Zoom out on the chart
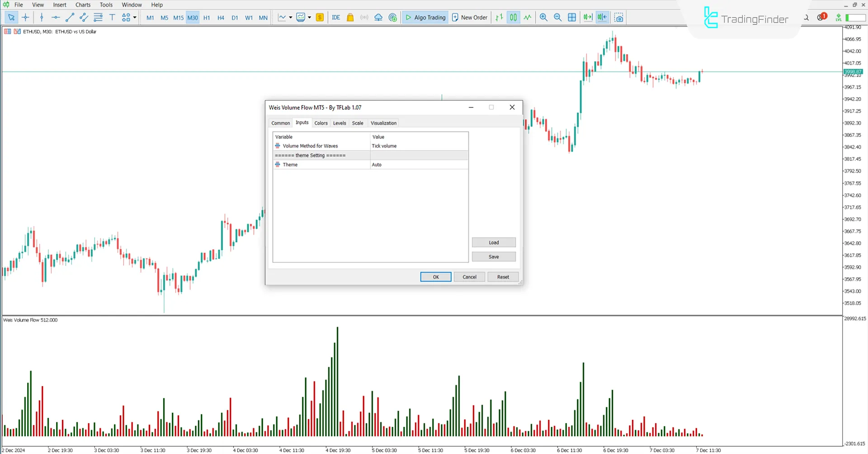Viewport: 868px width, 454px height. point(557,18)
